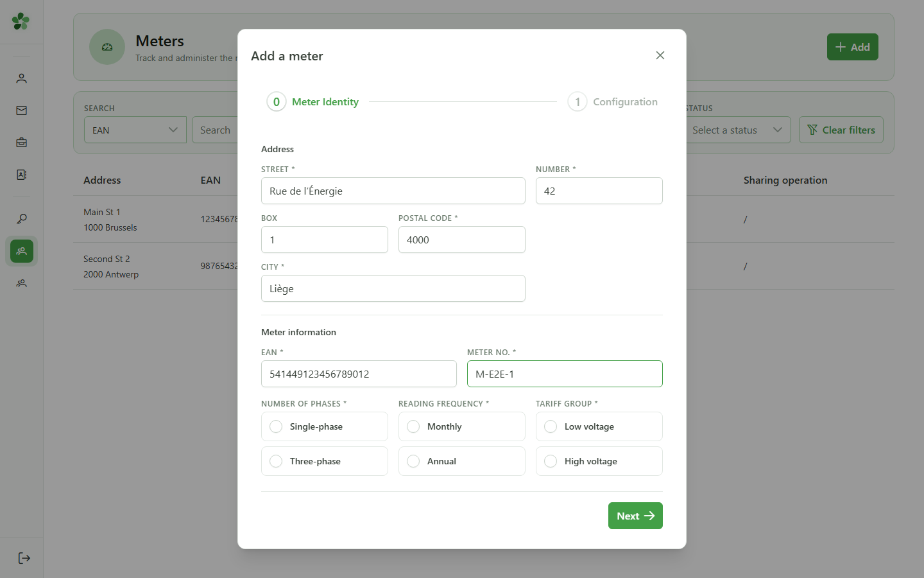Screen dimensions: 924x578
Task: Choose Annual reading frequency
Action: 462,461
